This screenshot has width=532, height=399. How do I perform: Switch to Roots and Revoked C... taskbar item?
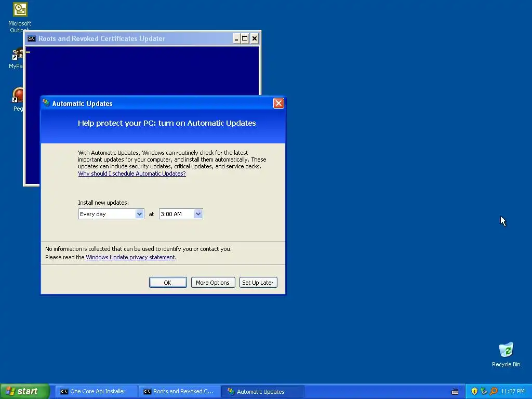(180, 391)
